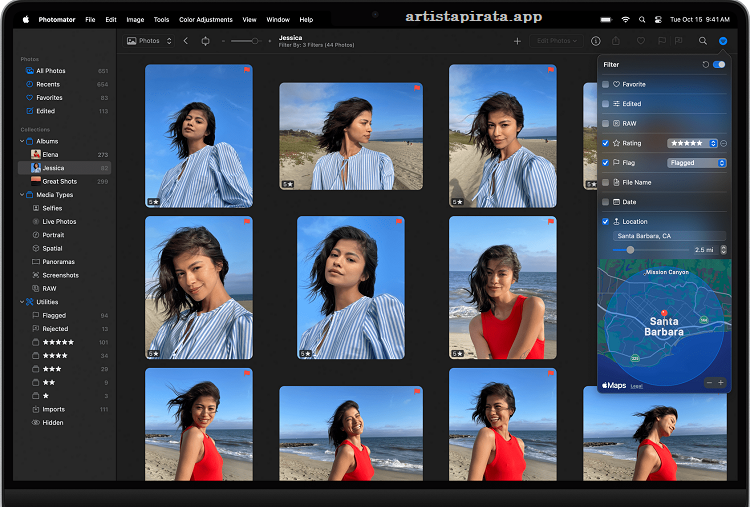The height and width of the screenshot is (507, 750).
Task: Turn off the Filter master switch
Action: [719, 64]
